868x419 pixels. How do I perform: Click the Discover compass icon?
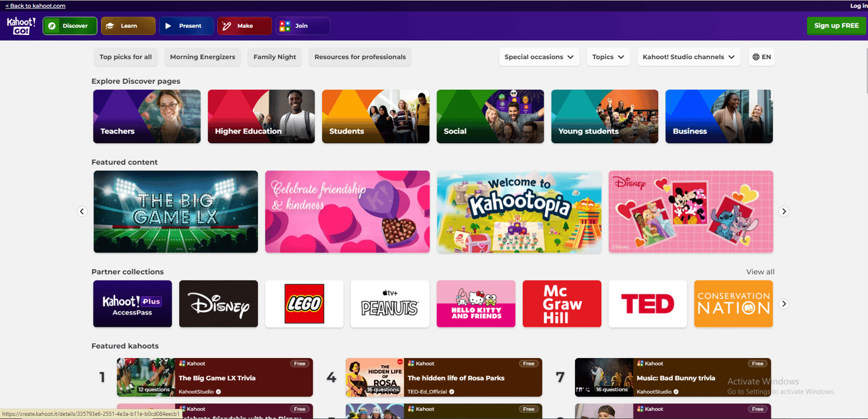52,26
